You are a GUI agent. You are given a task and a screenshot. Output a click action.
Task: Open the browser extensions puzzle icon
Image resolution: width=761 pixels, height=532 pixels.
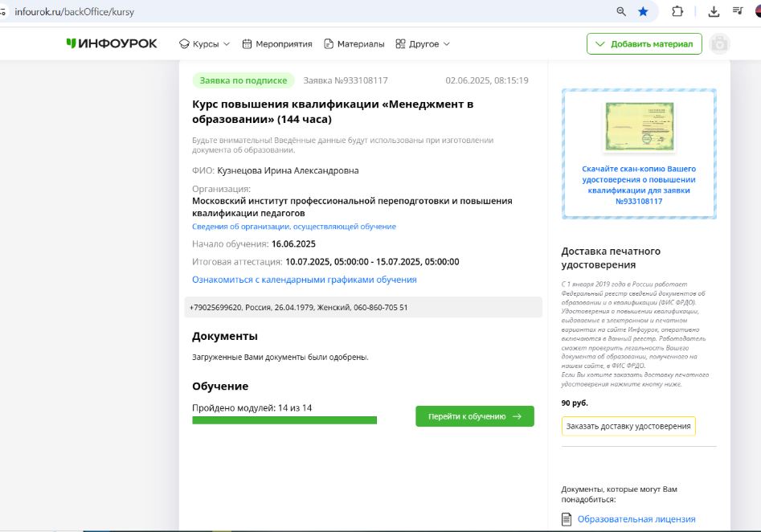coord(677,11)
